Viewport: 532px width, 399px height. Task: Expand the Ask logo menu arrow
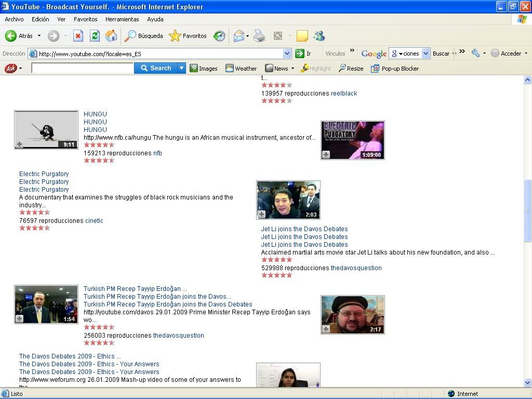20,69
